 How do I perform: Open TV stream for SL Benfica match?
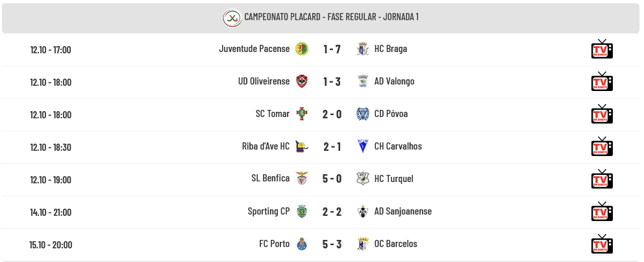coord(602,179)
